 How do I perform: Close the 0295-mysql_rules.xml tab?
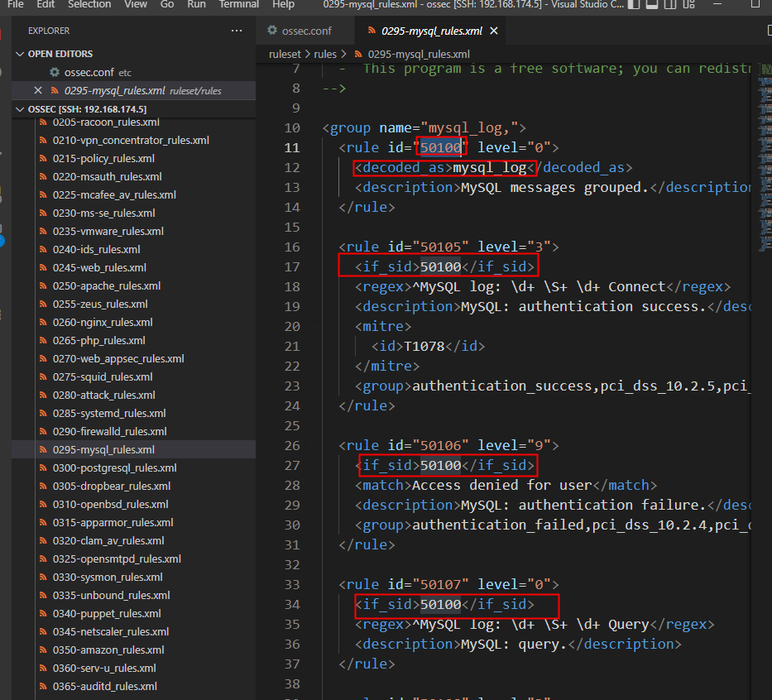[x=494, y=31]
